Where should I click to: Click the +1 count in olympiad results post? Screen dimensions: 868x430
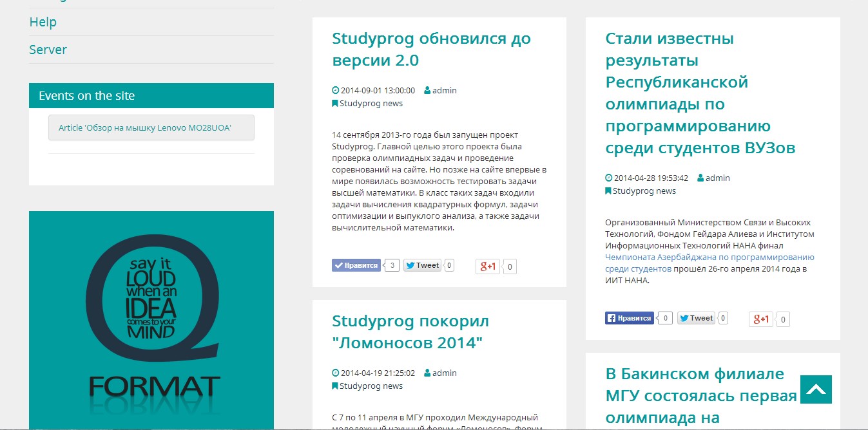coord(783,319)
